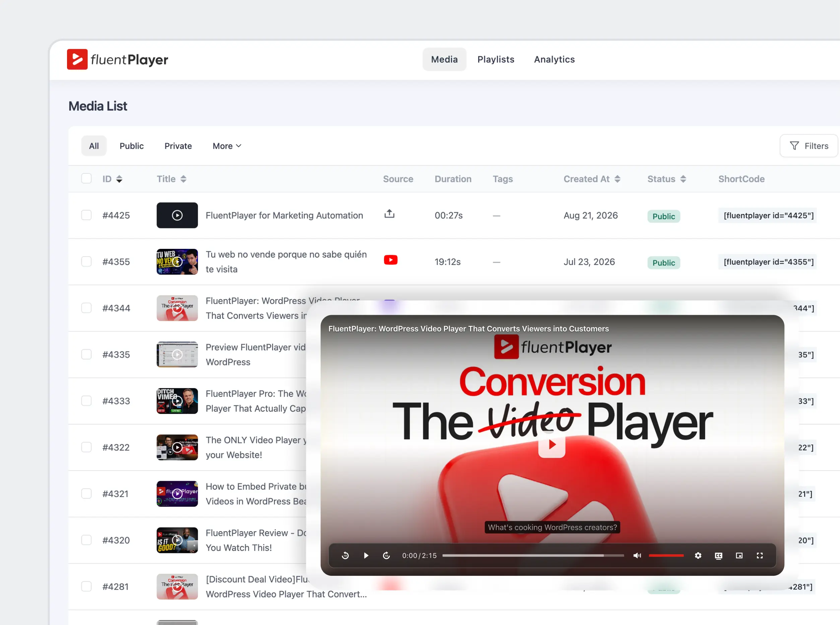The image size is (840, 625).
Task: Check the box for media #4320
Action: point(86,540)
